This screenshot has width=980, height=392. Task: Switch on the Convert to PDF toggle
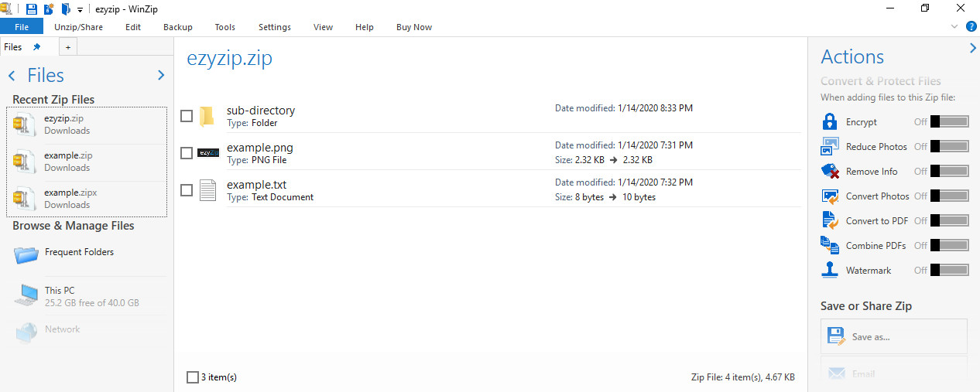(949, 220)
